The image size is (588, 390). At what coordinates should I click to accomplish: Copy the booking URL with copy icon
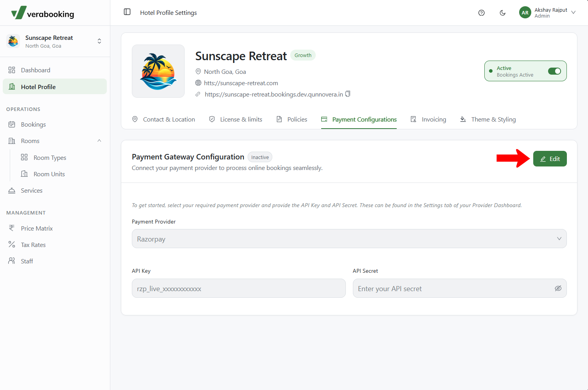(x=348, y=94)
